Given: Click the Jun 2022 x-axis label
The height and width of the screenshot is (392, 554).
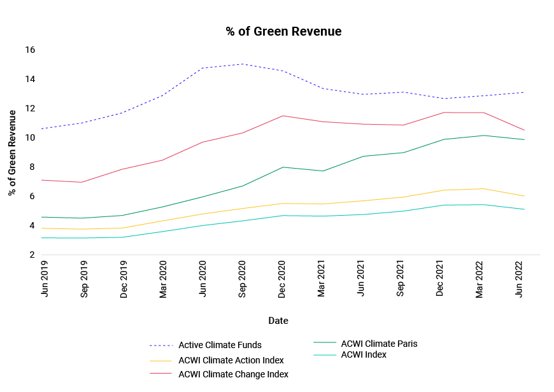Looking at the screenshot, I should coord(519,279).
